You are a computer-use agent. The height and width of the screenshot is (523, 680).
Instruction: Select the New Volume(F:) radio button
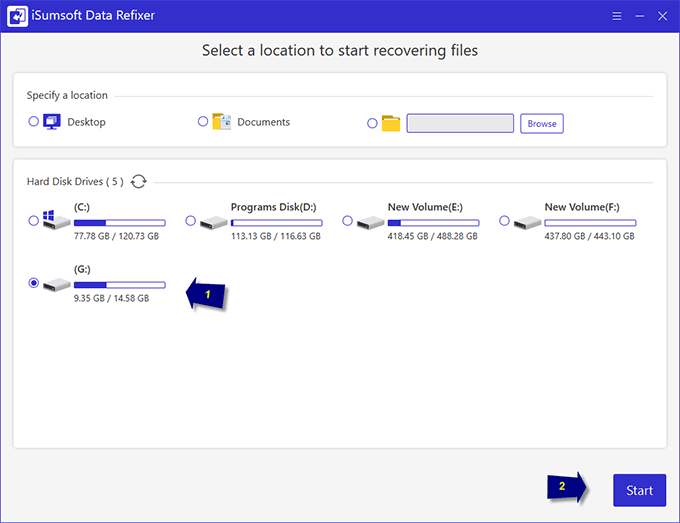tap(504, 221)
